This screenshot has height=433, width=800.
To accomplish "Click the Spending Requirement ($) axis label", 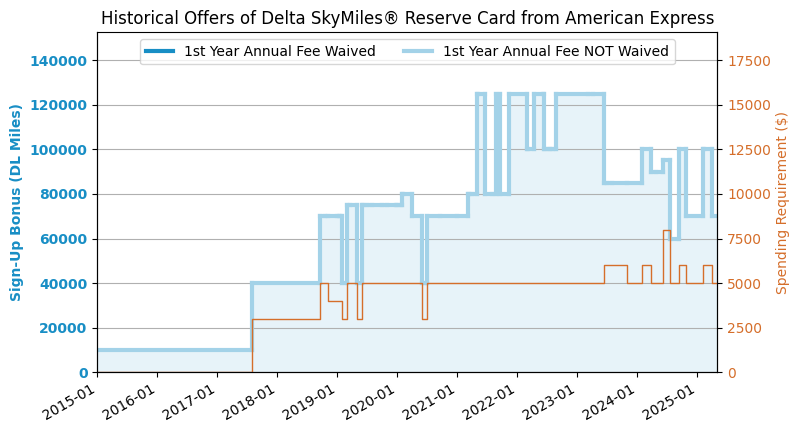I will pyautogui.click(x=782, y=202).
